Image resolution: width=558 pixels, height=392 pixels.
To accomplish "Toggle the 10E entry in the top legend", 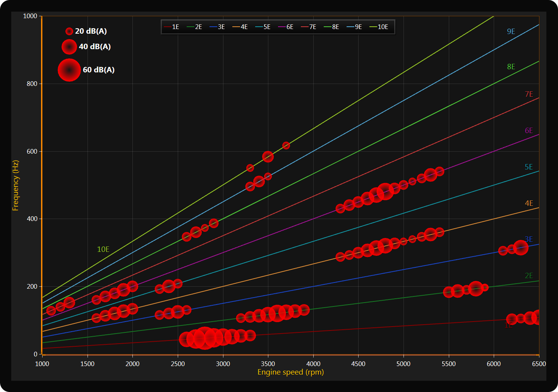I will [x=379, y=27].
